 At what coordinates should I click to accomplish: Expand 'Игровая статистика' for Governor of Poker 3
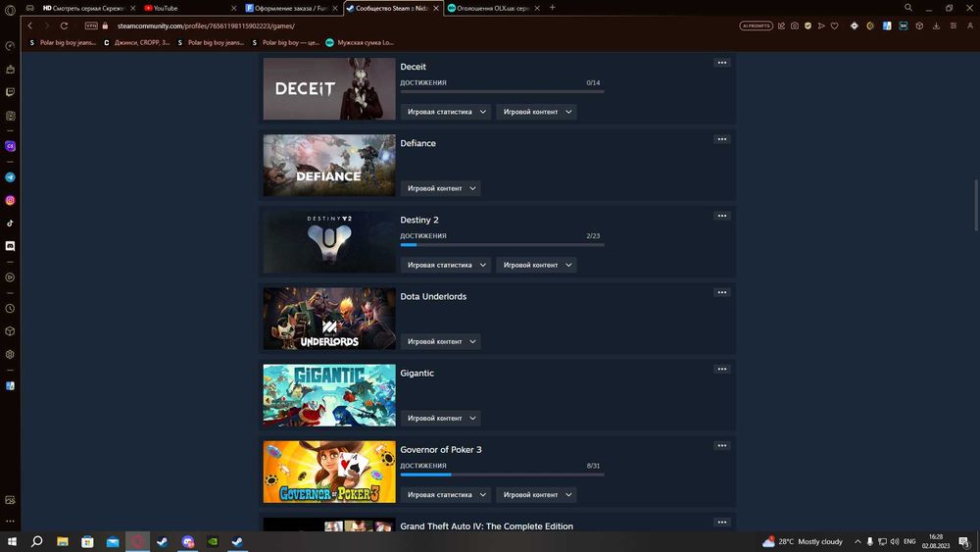[x=446, y=494]
